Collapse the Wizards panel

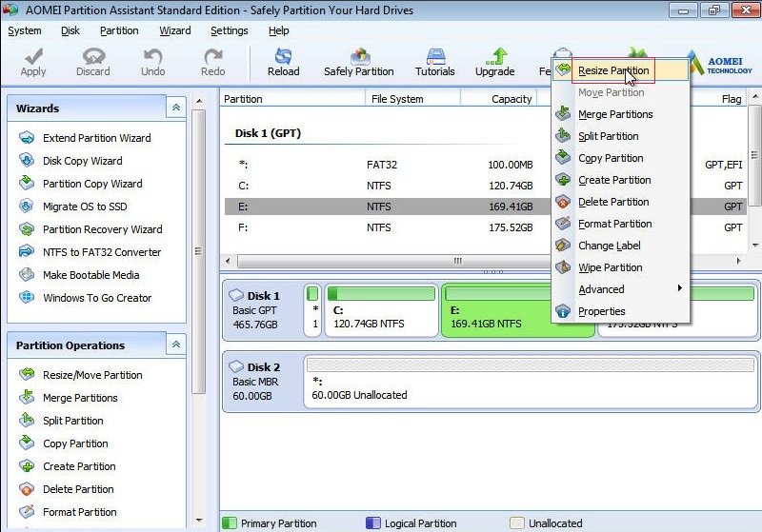pos(176,108)
